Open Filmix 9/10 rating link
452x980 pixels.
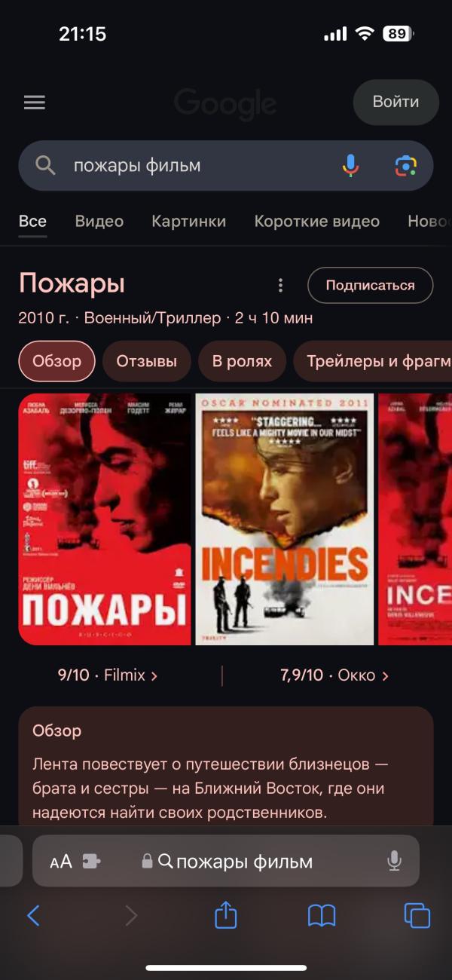[108, 675]
